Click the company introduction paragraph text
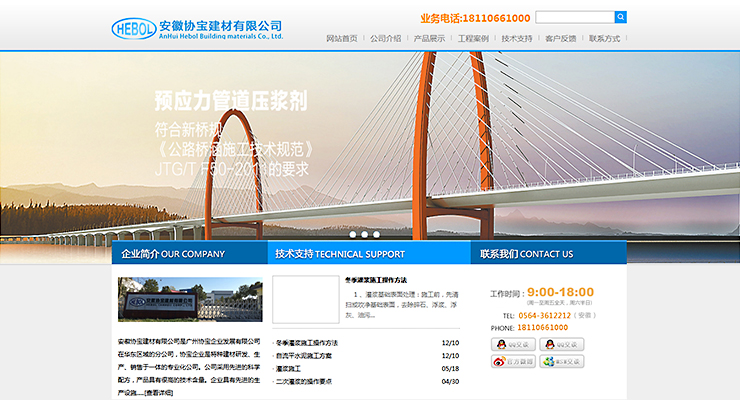The width and height of the screenshot is (740, 400). [x=189, y=367]
